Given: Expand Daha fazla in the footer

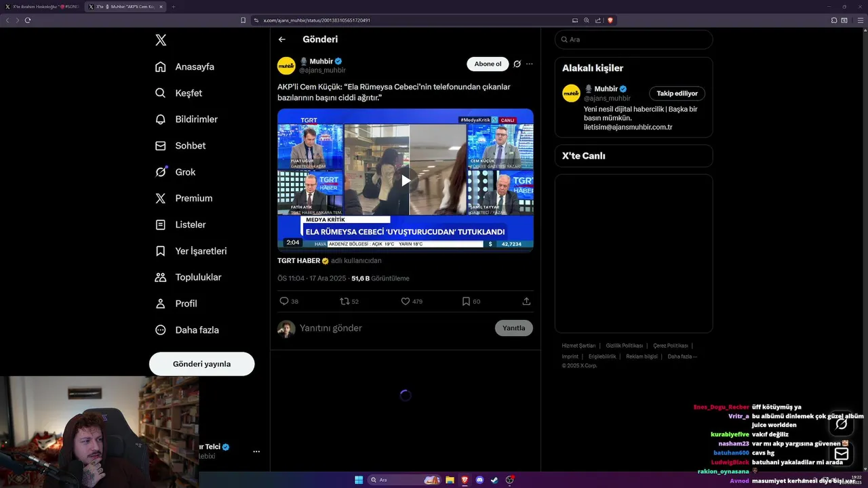Looking at the screenshot, I should [x=682, y=357].
